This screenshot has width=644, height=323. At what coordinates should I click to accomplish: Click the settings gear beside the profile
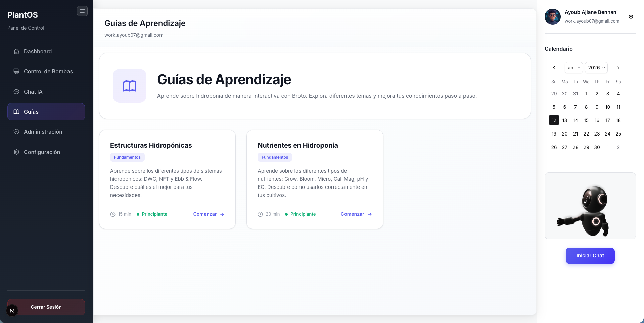(x=631, y=17)
